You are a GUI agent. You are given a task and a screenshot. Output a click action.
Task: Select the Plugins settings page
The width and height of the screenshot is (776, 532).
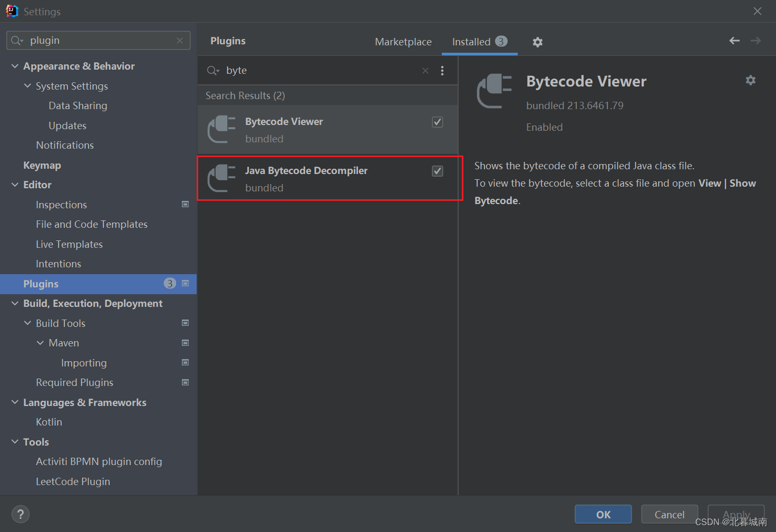click(98, 284)
